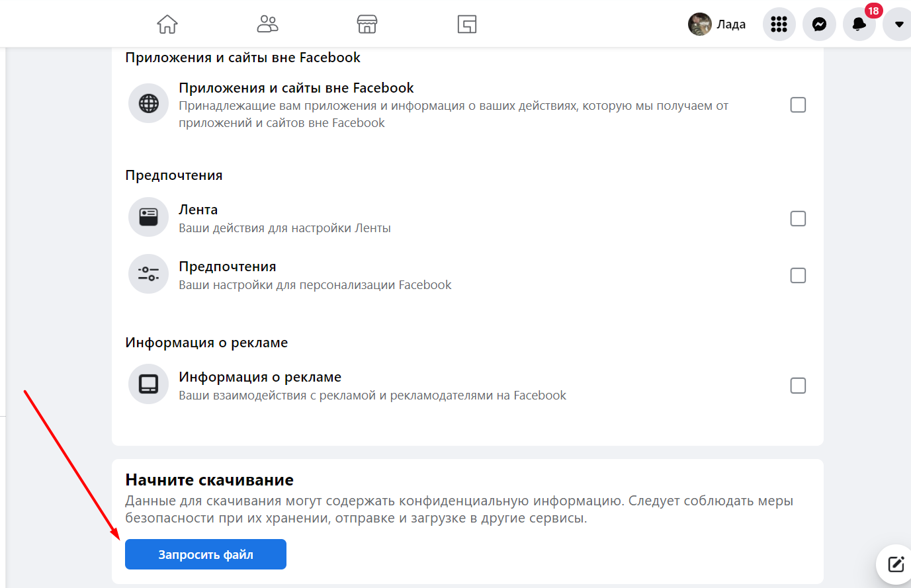Click the Лента feed icon
Screen dimensions: 911x588
coord(149,217)
